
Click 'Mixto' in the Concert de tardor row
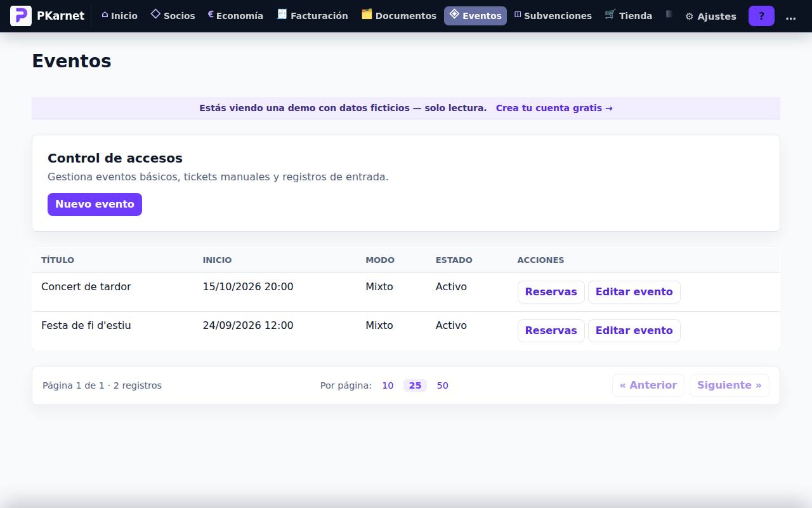(379, 287)
